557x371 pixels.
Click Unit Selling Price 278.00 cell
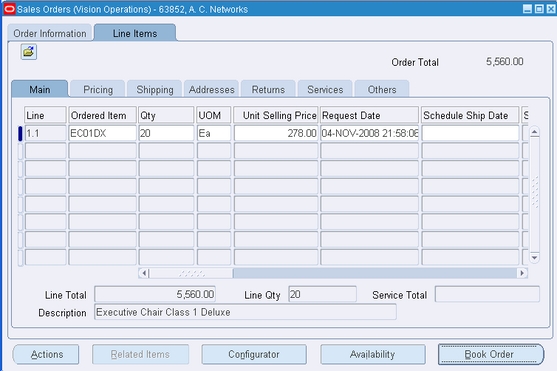pyautogui.click(x=276, y=133)
